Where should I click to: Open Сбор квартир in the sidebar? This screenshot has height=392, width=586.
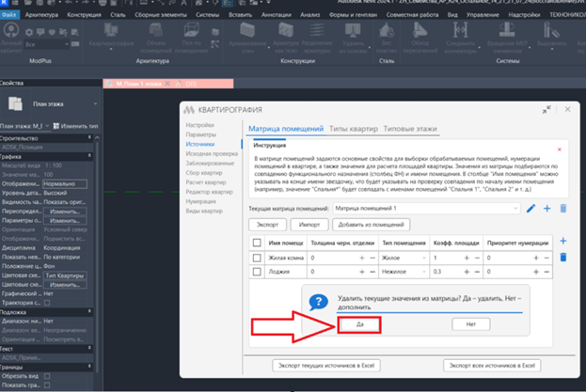(204, 173)
